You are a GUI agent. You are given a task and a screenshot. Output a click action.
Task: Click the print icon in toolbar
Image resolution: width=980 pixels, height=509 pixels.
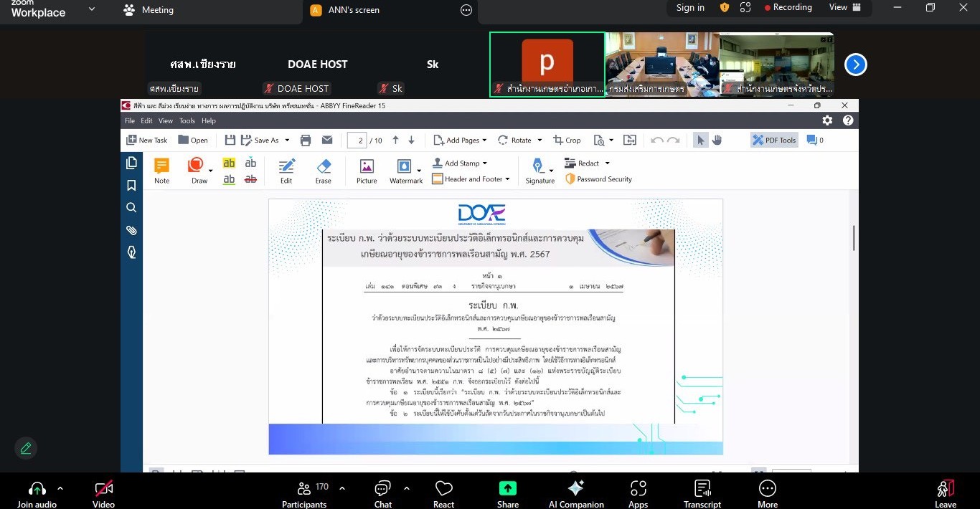point(306,141)
